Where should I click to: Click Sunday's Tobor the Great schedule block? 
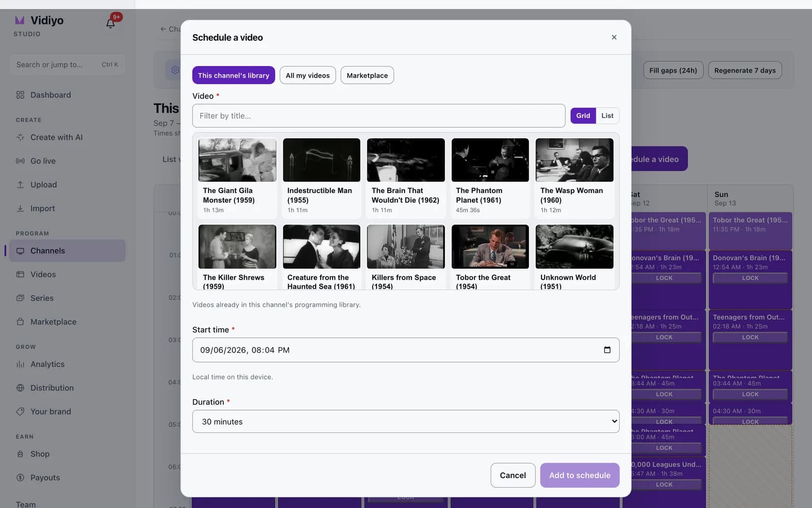tap(750, 231)
